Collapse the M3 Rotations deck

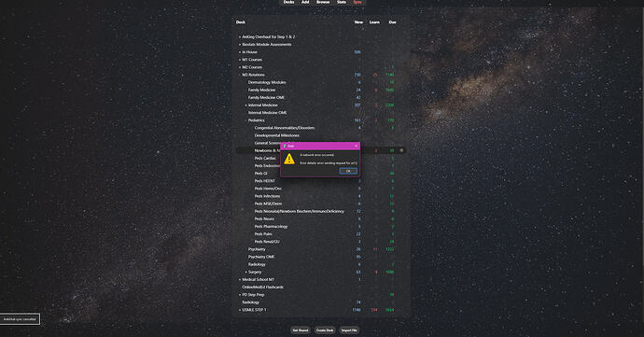pyautogui.click(x=240, y=75)
